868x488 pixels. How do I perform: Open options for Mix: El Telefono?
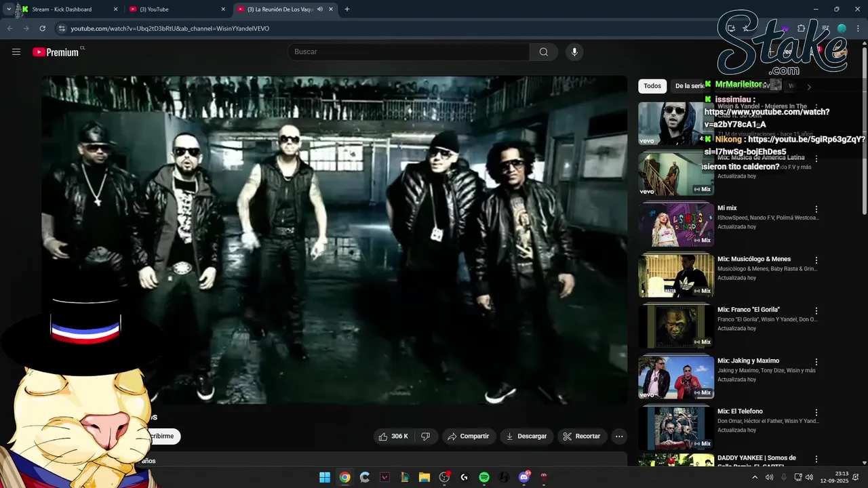(x=816, y=413)
